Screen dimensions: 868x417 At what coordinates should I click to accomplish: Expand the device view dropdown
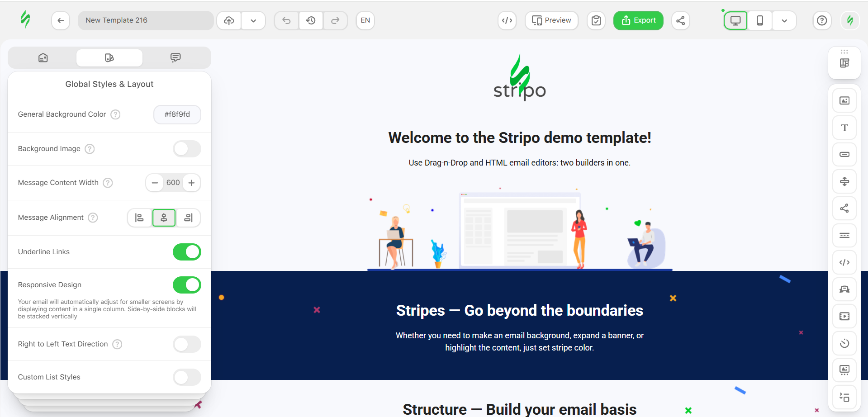click(784, 20)
